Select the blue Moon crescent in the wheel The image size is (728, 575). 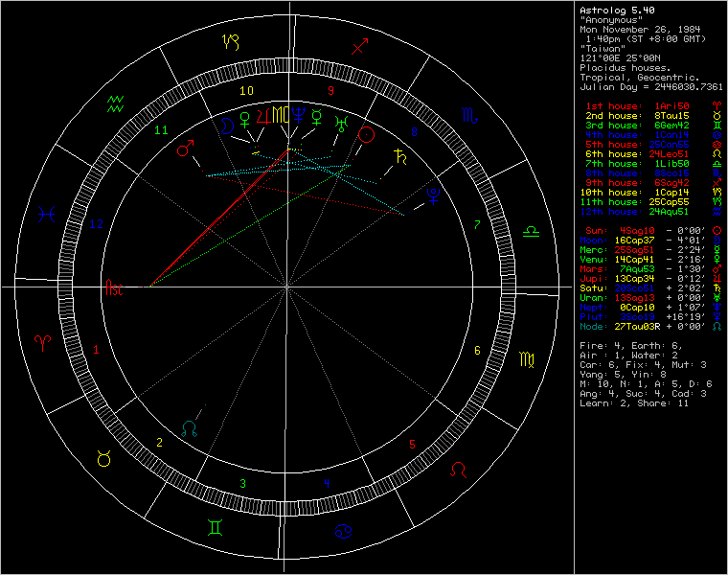click(227, 126)
